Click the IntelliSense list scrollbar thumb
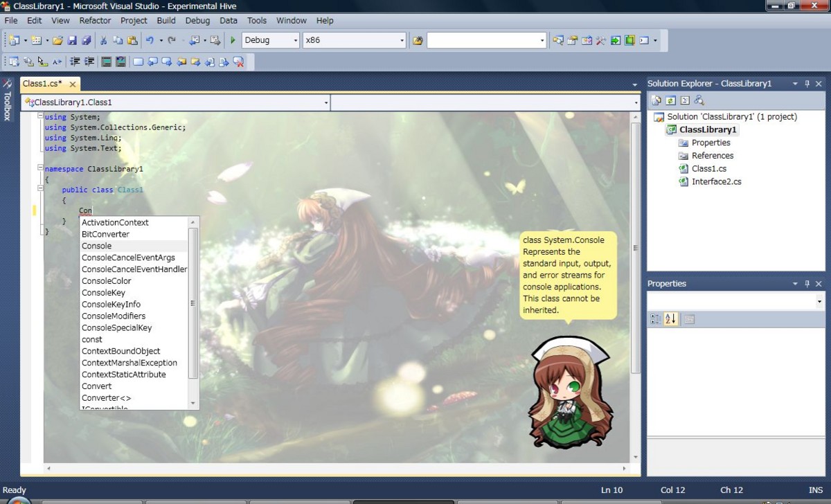This screenshot has width=831, height=504. (193, 303)
